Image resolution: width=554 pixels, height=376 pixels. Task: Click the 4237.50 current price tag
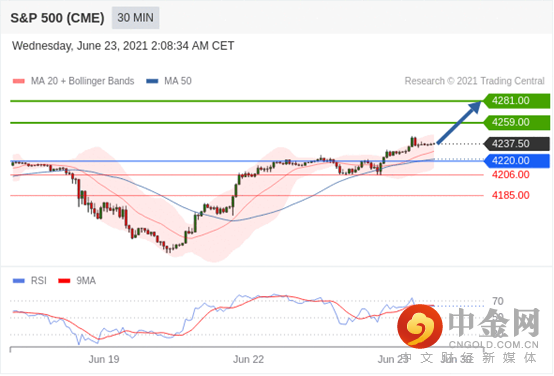point(517,144)
